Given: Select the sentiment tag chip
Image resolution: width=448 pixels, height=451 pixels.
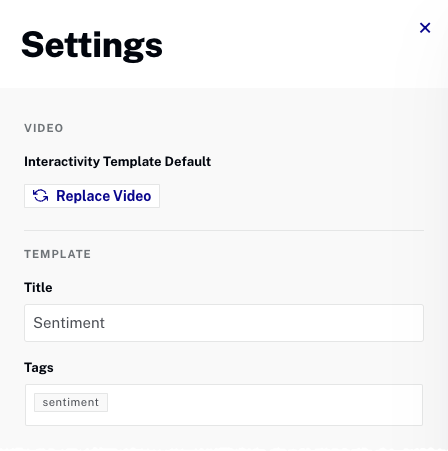Looking at the screenshot, I should 71,402.
